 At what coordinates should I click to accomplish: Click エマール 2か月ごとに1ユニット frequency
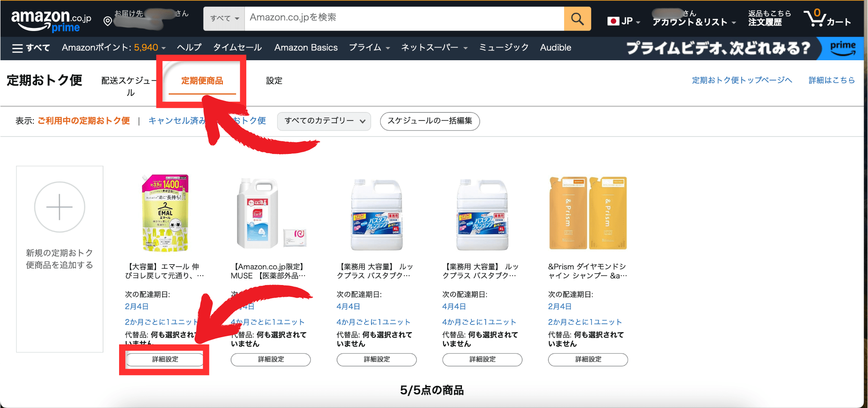coord(161,322)
